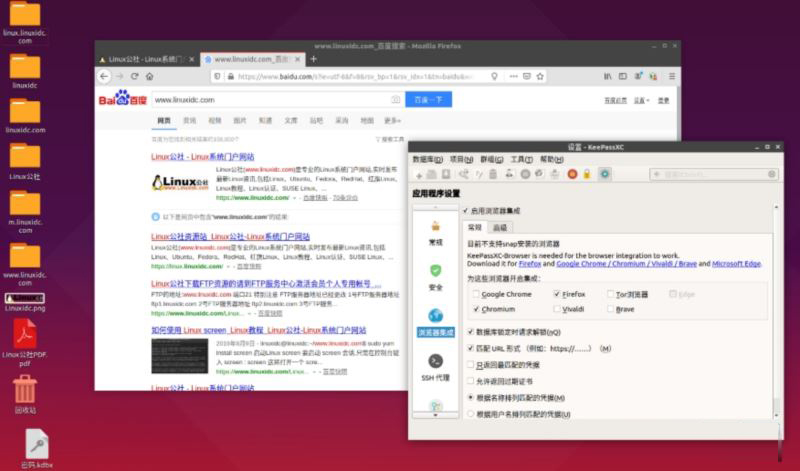Open page actions three-dots in Firefox address bar
Image resolution: width=800 pixels, height=471 pixels.
point(513,76)
